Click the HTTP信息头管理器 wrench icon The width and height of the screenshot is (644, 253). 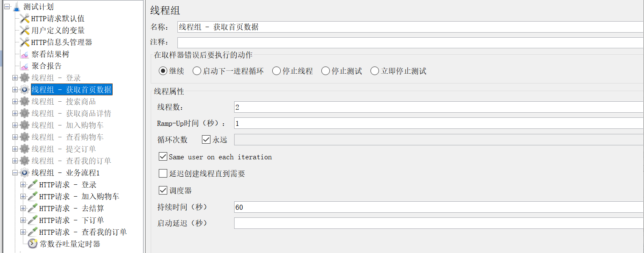coord(25,42)
